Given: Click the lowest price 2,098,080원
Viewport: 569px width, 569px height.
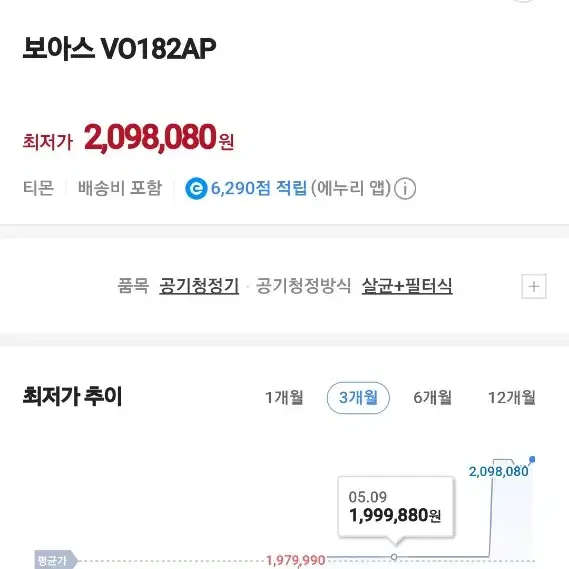Looking at the screenshot, I should [x=159, y=138].
